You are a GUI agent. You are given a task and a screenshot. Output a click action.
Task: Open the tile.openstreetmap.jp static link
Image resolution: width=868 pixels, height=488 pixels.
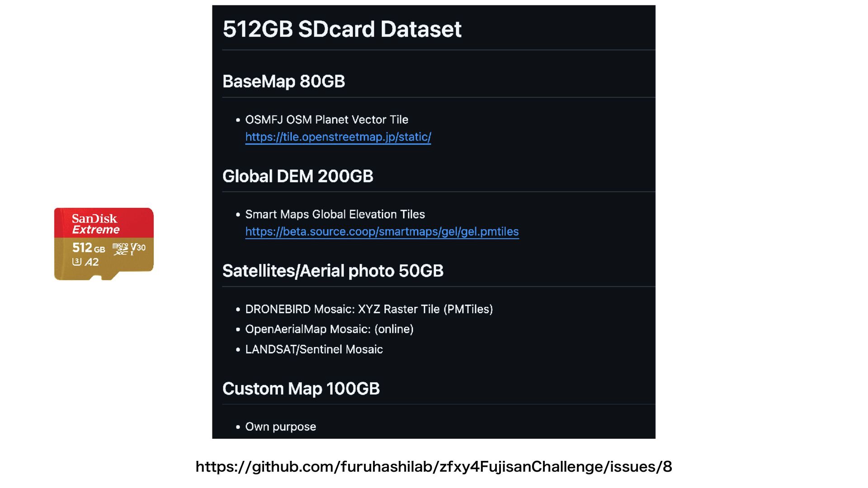coord(338,137)
